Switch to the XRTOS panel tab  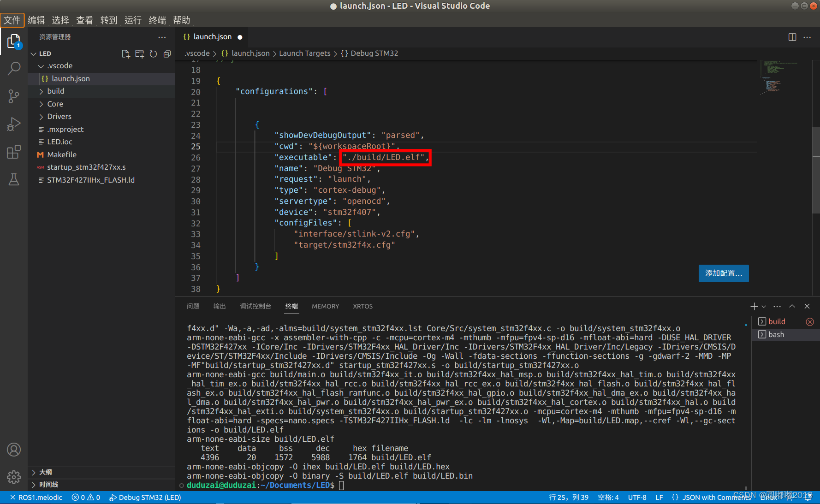coord(362,306)
